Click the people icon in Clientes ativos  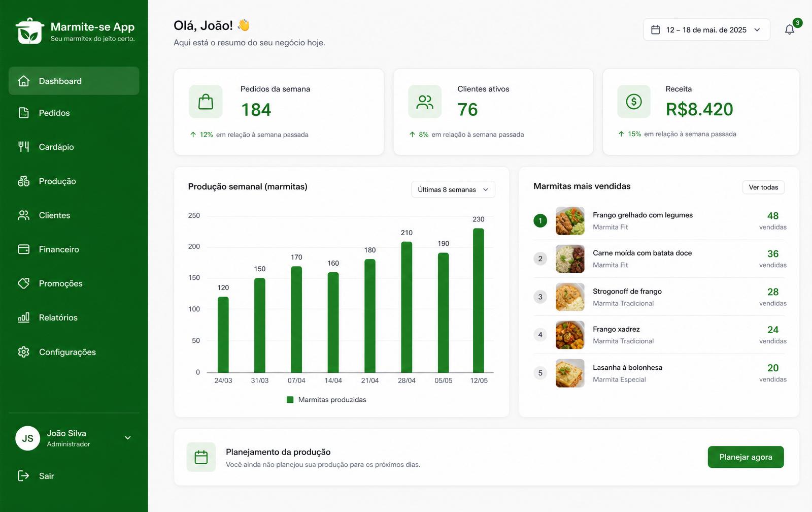tap(425, 102)
